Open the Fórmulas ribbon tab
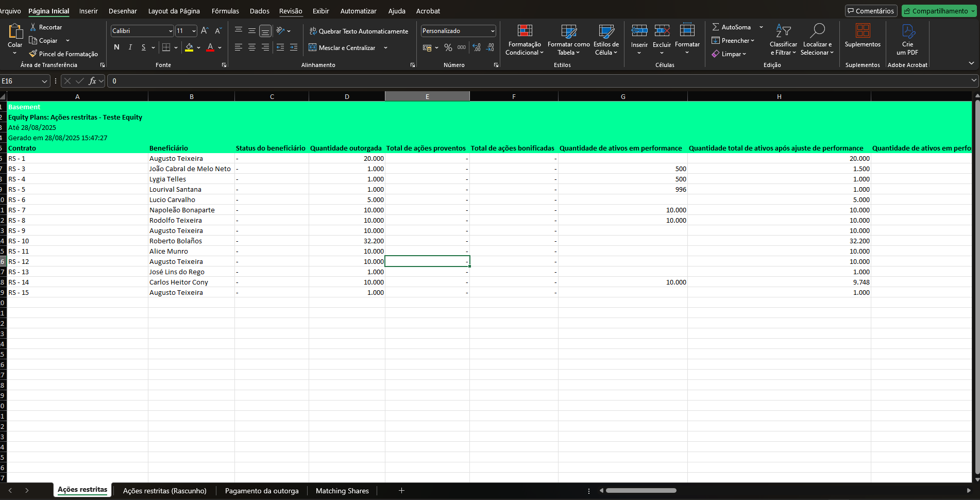The image size is (980, 500). [x=225, y=11]
